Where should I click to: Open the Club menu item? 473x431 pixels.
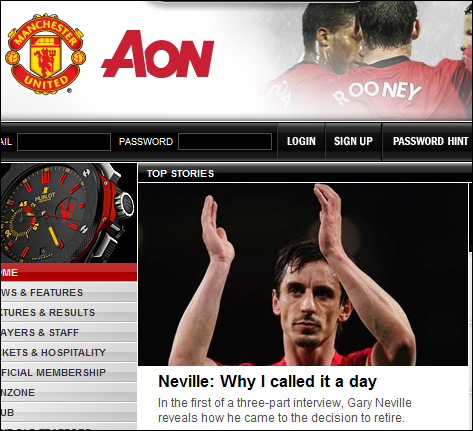pos(68,412)
